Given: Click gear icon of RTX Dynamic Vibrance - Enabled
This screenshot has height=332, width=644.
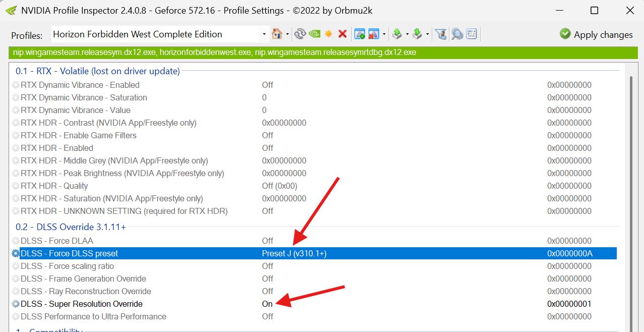Looking at the screenshot, I should tap(16, 85).
